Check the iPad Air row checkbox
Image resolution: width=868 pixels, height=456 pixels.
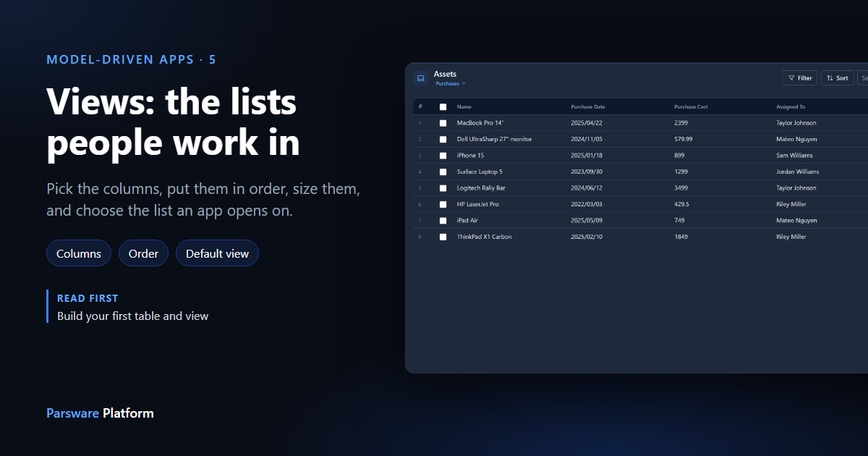click(443, 221)
